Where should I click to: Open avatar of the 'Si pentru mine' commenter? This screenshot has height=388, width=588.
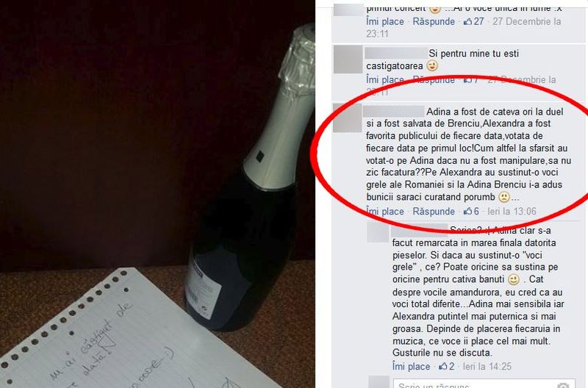[x=348, y=60]
